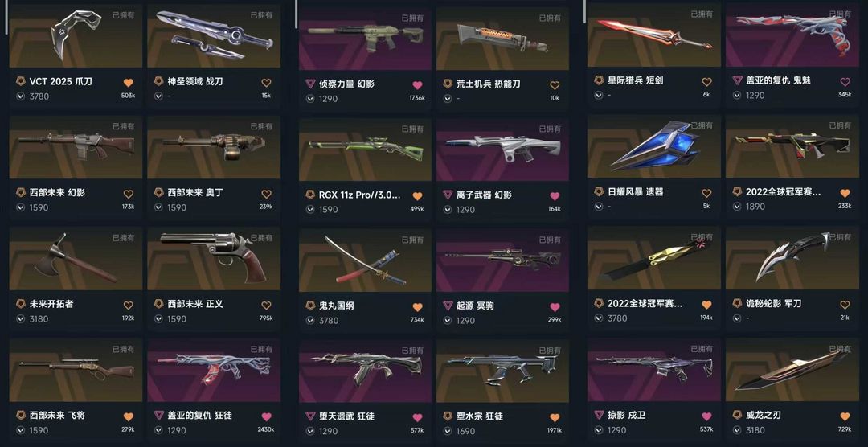Open the RGX 11z Pro skin name link

click(360, 195)
